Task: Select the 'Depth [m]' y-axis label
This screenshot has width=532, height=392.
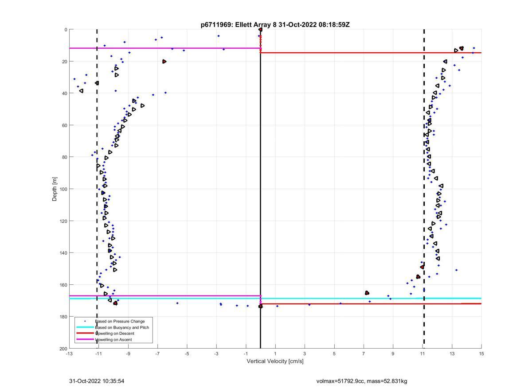Action: pos(55,189)
